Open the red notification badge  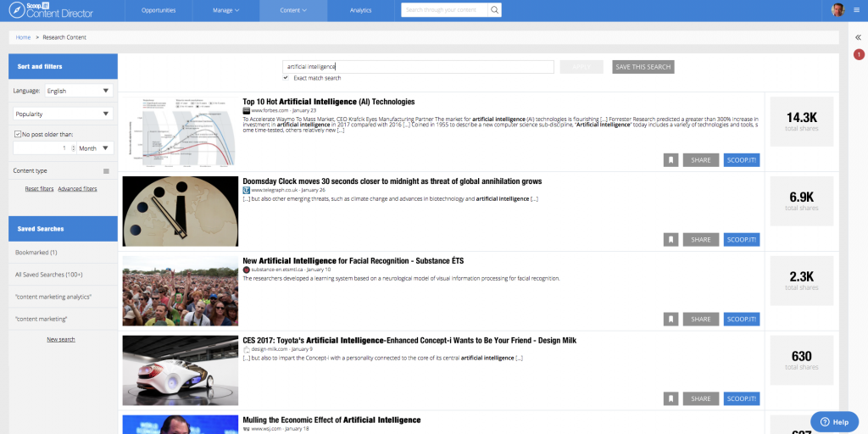coord(859,54)
